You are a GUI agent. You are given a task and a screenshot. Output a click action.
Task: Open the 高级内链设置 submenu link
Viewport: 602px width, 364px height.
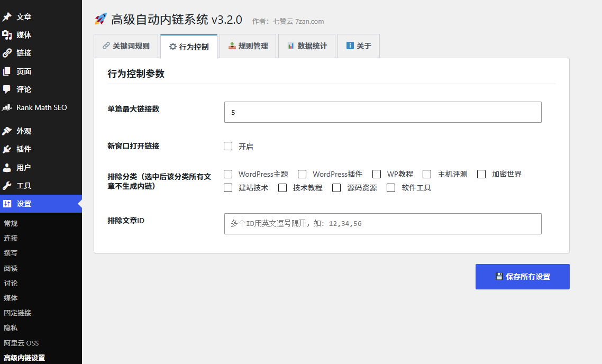(x=24, y=358)
